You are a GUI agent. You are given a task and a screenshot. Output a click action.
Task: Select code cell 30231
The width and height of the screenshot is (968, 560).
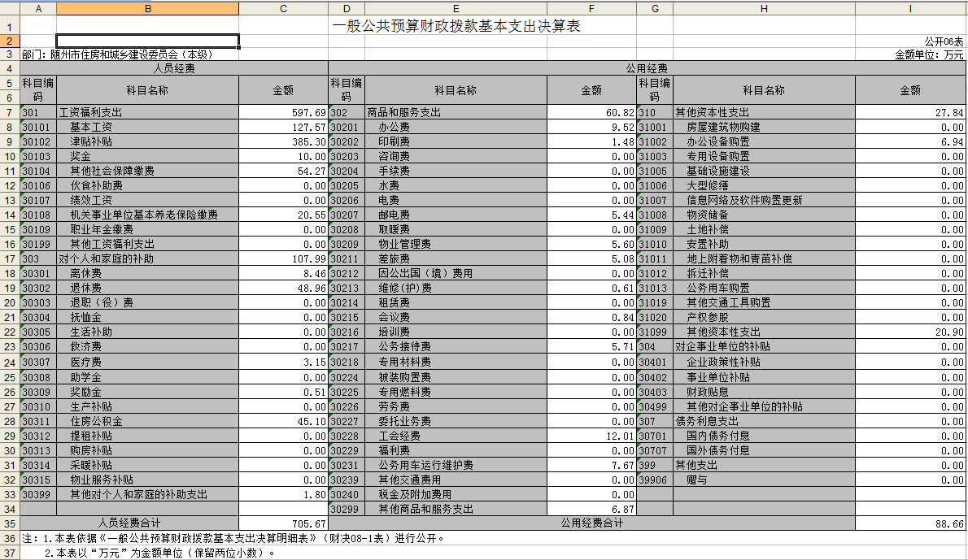[x=347, y=465]
